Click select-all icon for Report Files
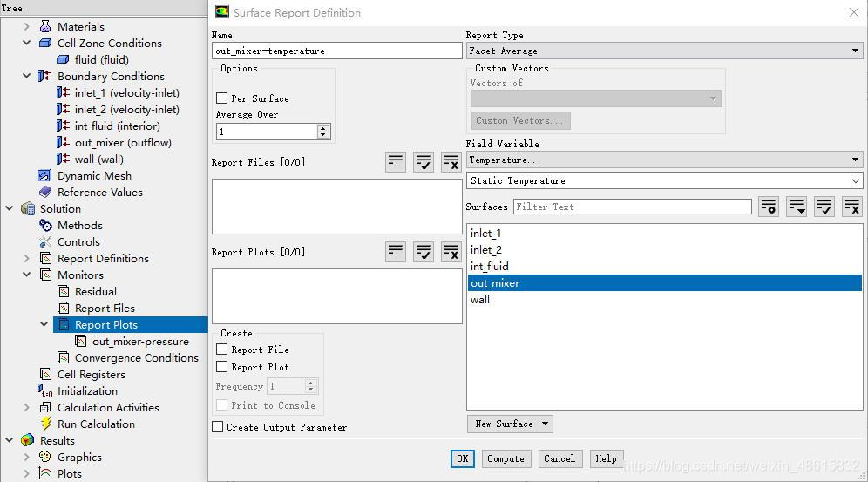The width and height of the screenshot is (868, 482). (424, 161)
